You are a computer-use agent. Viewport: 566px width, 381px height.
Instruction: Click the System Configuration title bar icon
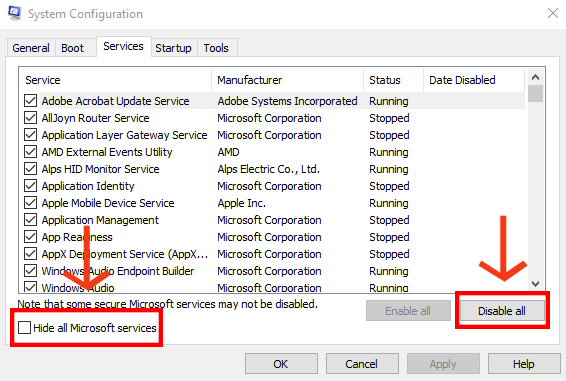click(x=15, y=13)
